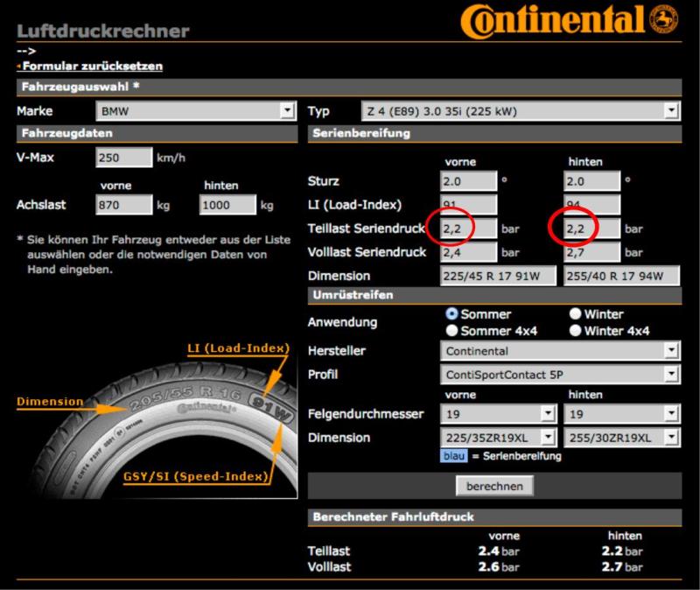Open the Hersteller Continental dropdown
The image size is (700, 590).
(x=560, y=351)
